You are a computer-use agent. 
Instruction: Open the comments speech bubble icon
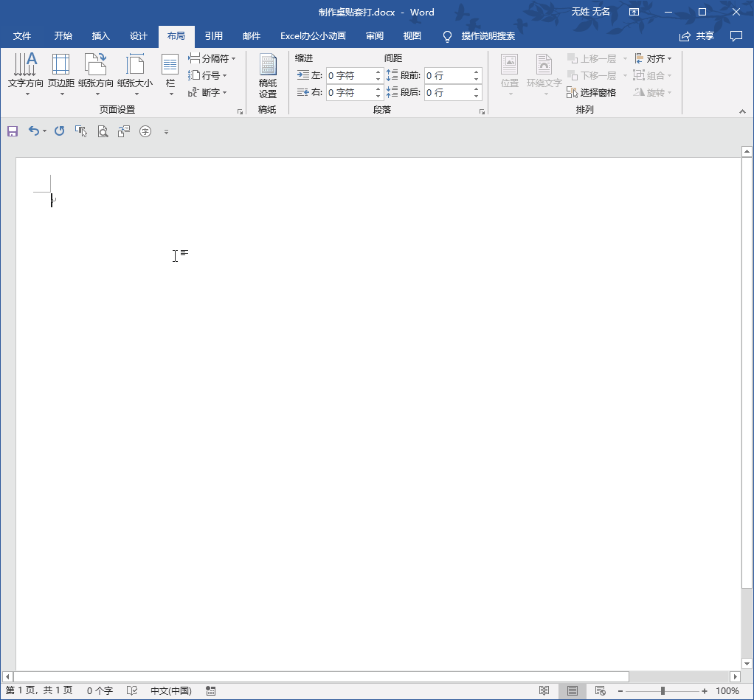(736, 36)
